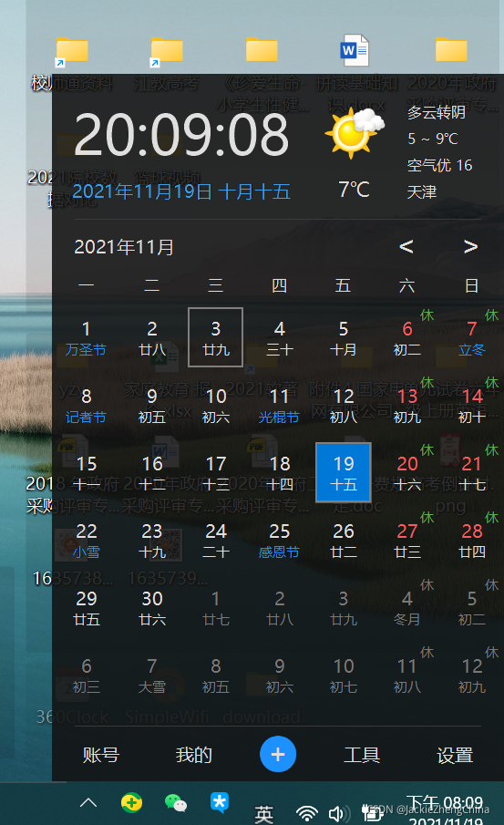Select November 3 廿九
The image size is (504, 825).
pos(216,337)
